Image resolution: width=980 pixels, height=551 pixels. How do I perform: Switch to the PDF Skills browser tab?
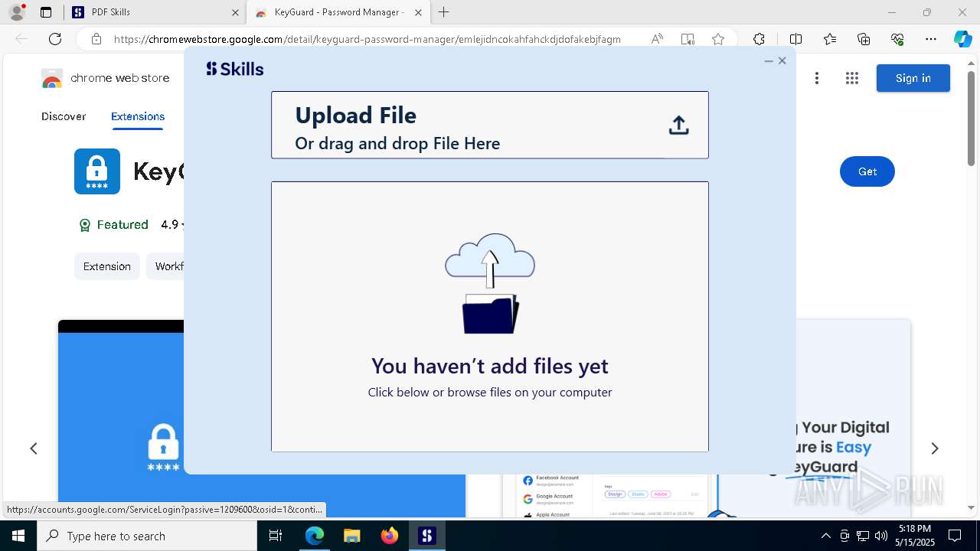point(156,12)
